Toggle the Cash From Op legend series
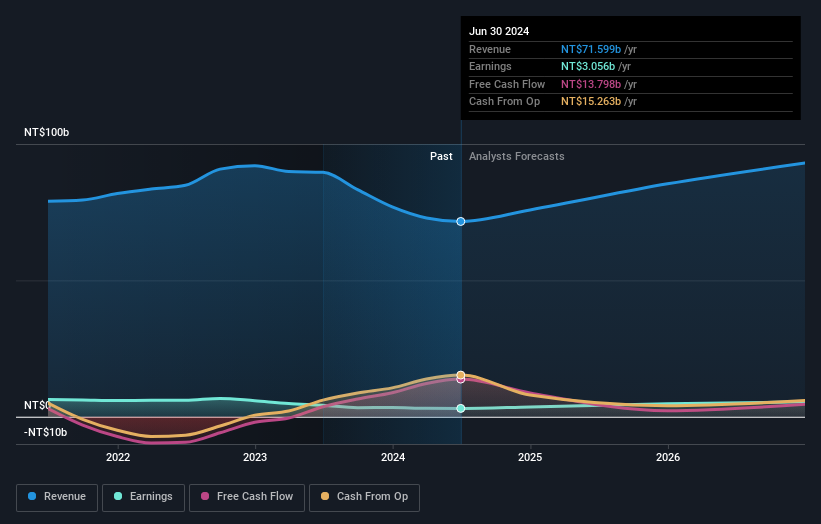Screen dimensions: 821x524 click(364, 497)
